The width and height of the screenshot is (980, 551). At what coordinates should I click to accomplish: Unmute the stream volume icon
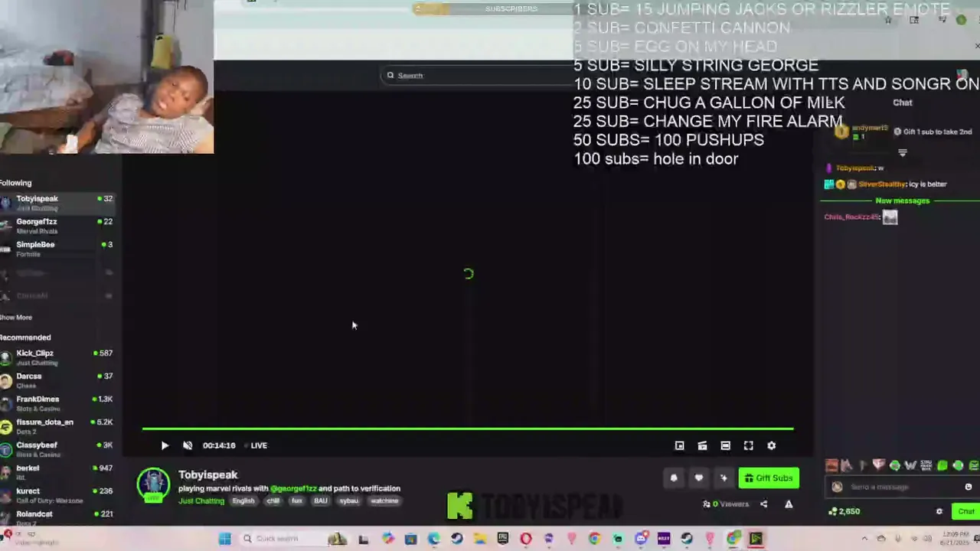pyautogui.click(x=188, y=445)
